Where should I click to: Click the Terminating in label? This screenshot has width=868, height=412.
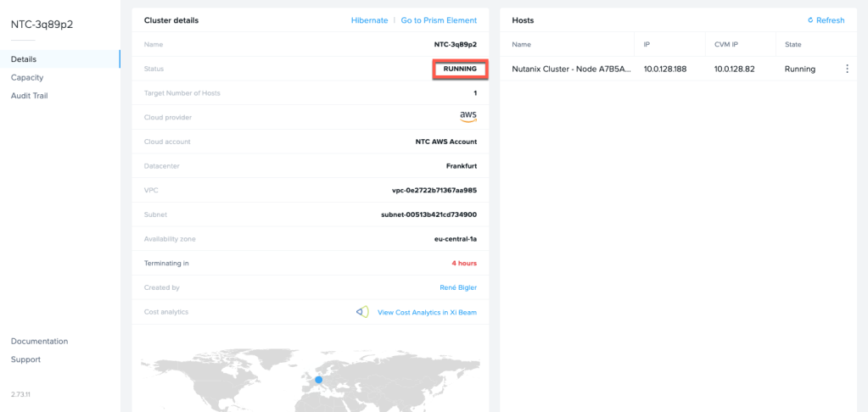pos(166,264)
